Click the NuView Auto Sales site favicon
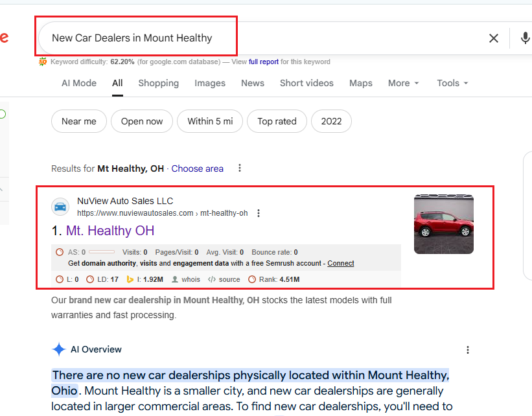 60,207
